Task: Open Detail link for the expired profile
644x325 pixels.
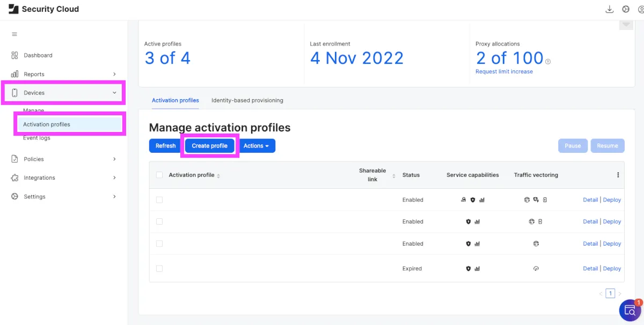Action: coord(590,268)
